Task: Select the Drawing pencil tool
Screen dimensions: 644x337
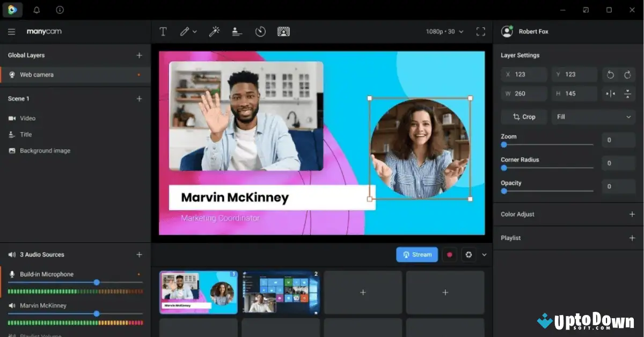Action: 185,31
